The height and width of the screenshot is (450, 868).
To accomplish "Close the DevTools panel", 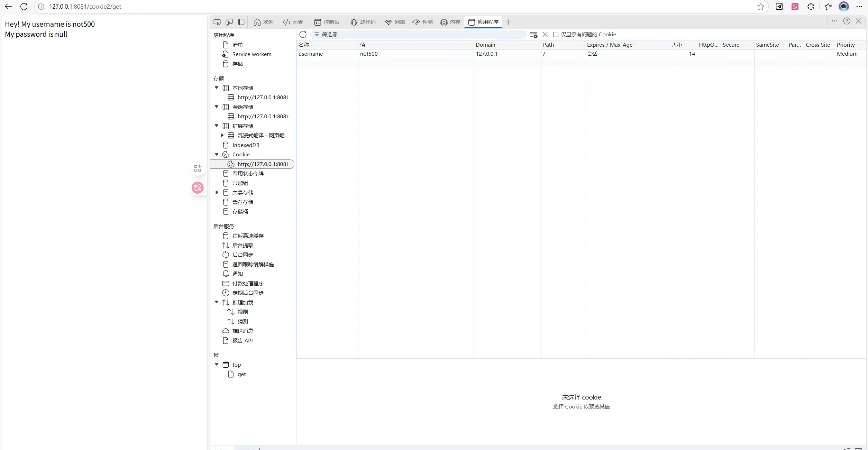I will tap(858, 21).
